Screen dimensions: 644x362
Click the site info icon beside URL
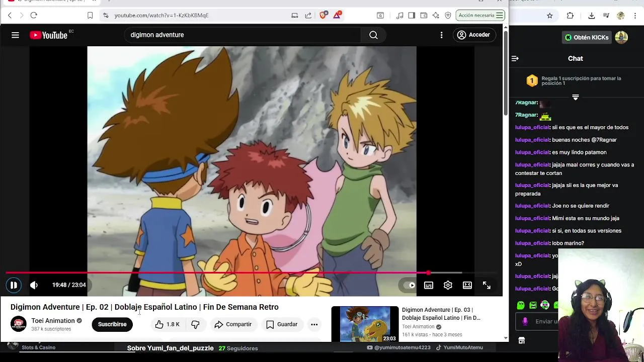(x=106, y=15)
